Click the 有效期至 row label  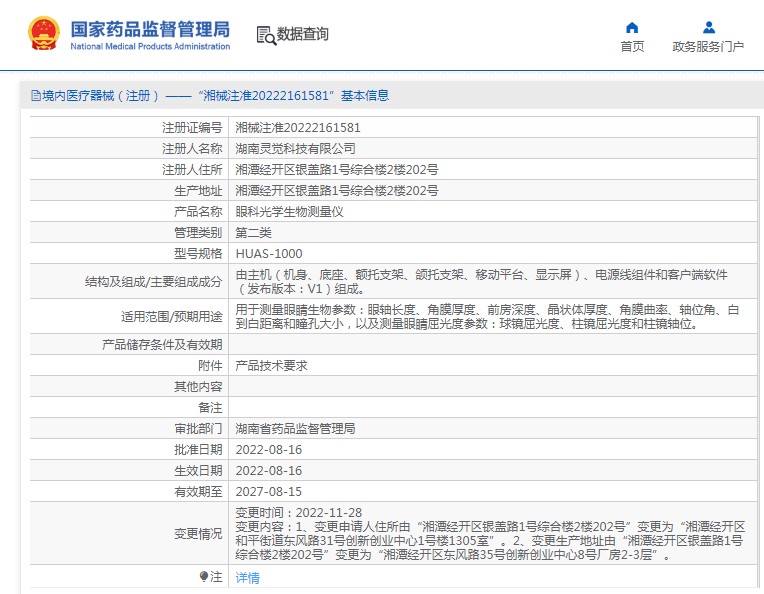[198, 491]
